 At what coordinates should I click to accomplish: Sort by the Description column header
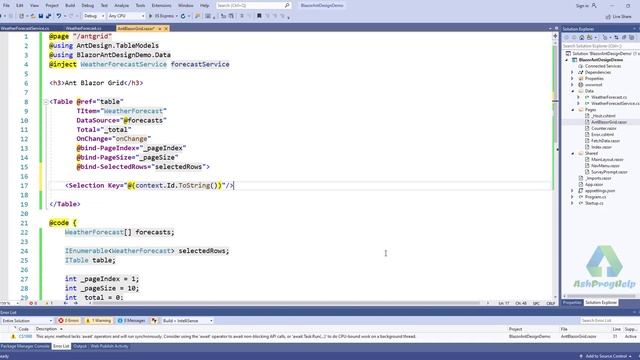[47, 329]
